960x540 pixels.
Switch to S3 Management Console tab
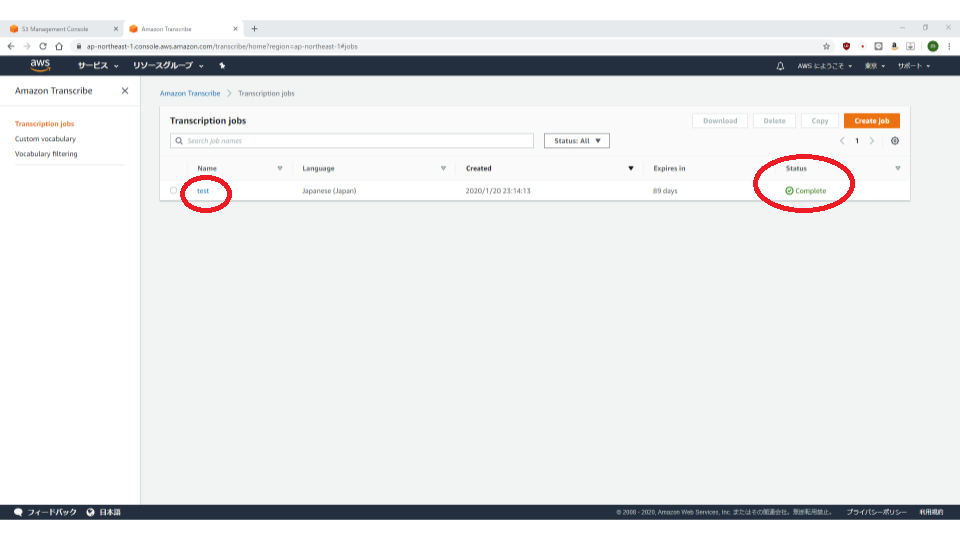(61, 29)
